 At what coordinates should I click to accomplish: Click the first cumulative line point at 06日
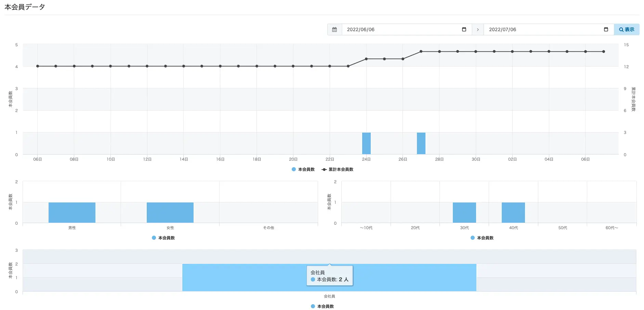(x=38, y=66)
